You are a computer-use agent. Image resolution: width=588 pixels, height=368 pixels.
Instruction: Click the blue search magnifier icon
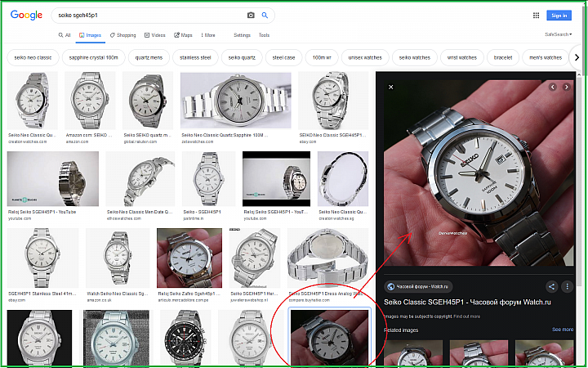265,16
